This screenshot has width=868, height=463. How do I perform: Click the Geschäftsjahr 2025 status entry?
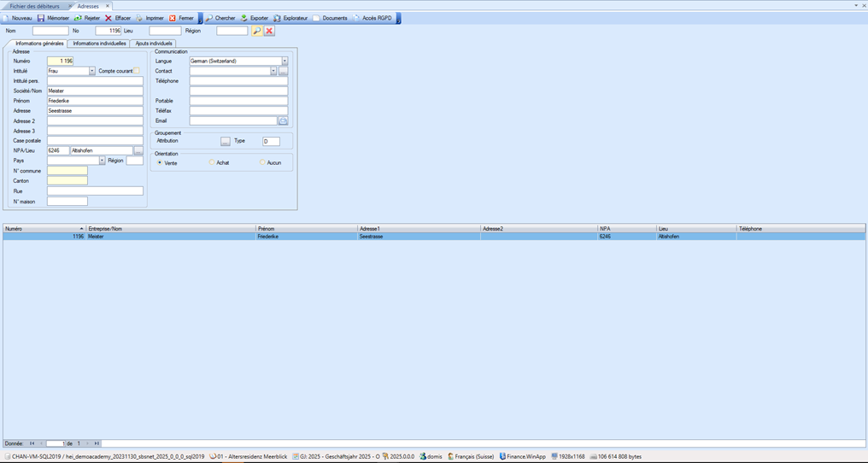pos(336,456)
